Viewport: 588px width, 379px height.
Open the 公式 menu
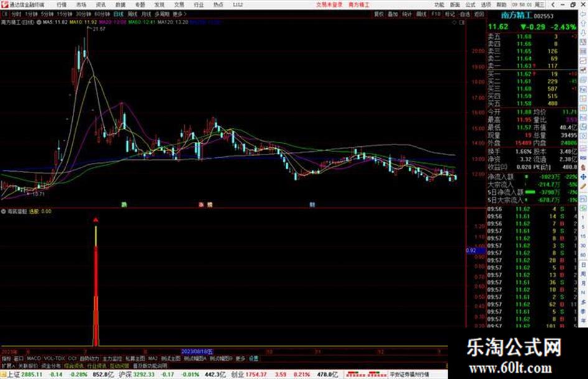point(470,5)
